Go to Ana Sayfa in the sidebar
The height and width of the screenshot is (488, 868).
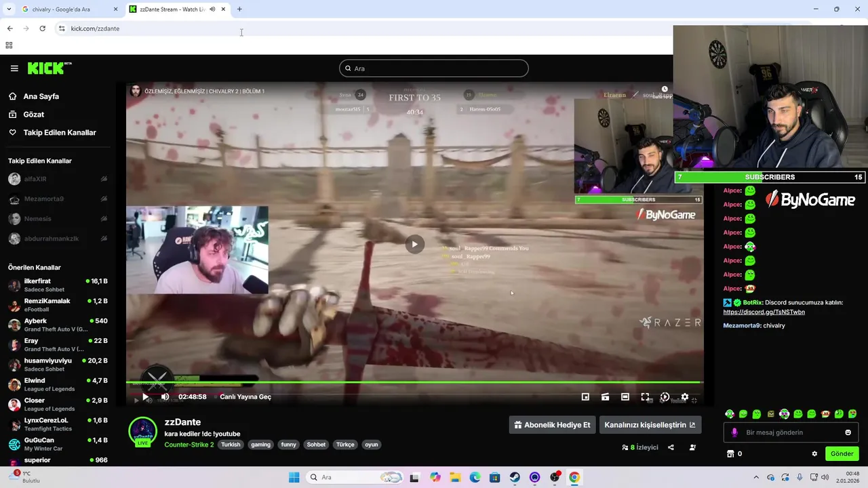(x=41, y=96)
